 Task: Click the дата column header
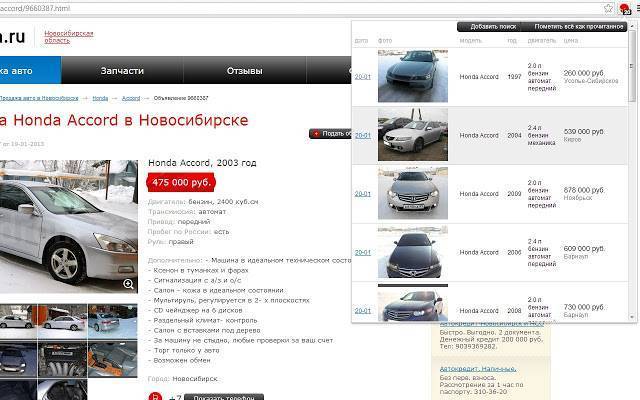coord(361,40)
